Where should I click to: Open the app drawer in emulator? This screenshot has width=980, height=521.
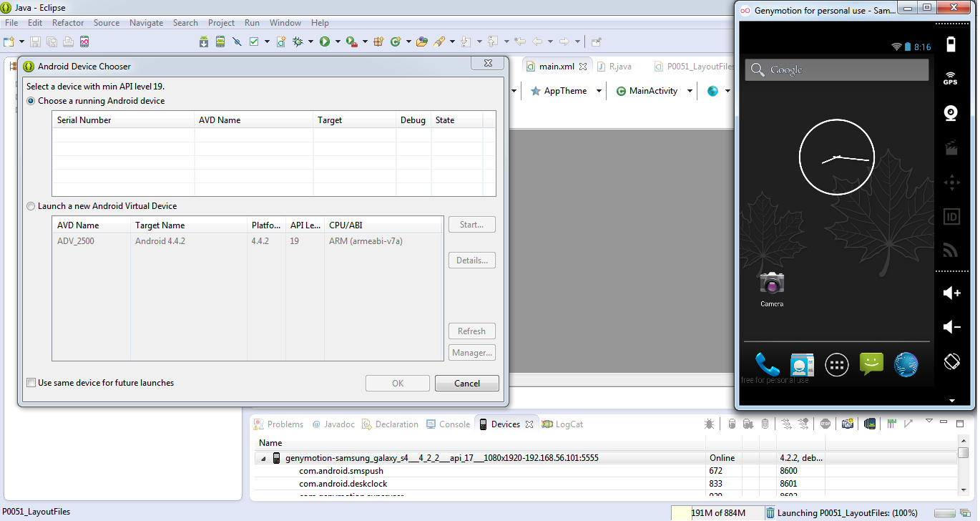837,365
